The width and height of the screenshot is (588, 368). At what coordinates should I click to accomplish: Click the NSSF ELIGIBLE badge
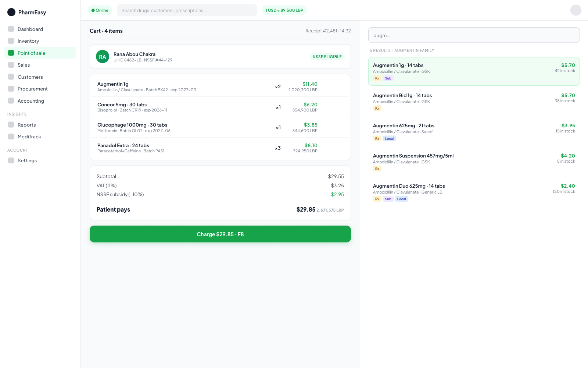(327, 57)
